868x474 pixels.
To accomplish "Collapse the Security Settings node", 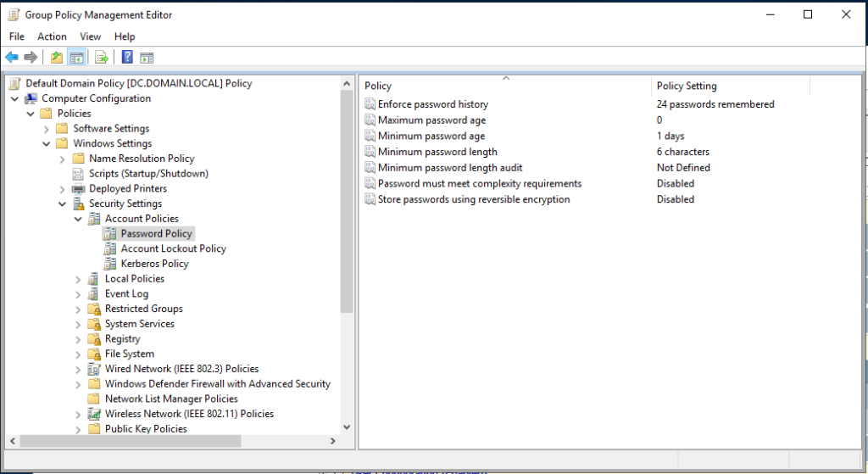I will tap(63, 204).
